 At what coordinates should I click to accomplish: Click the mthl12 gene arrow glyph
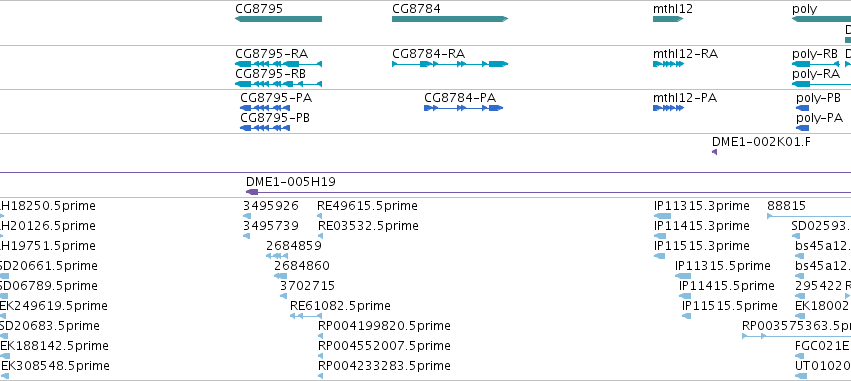click(x=668, y=19)
